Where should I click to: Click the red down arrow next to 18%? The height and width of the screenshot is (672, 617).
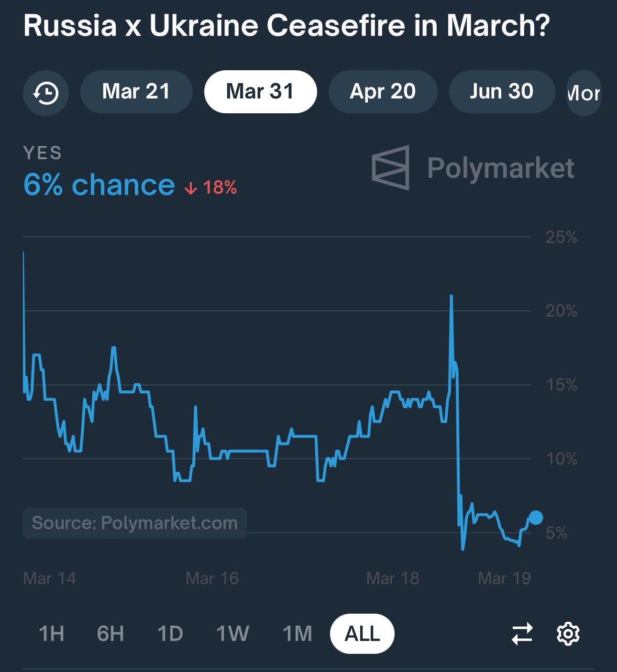pyautogui.click(x=190, y=188)
